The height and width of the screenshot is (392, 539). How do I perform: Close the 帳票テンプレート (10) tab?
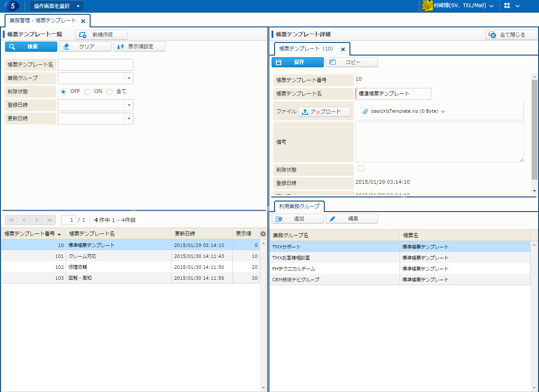343,49
